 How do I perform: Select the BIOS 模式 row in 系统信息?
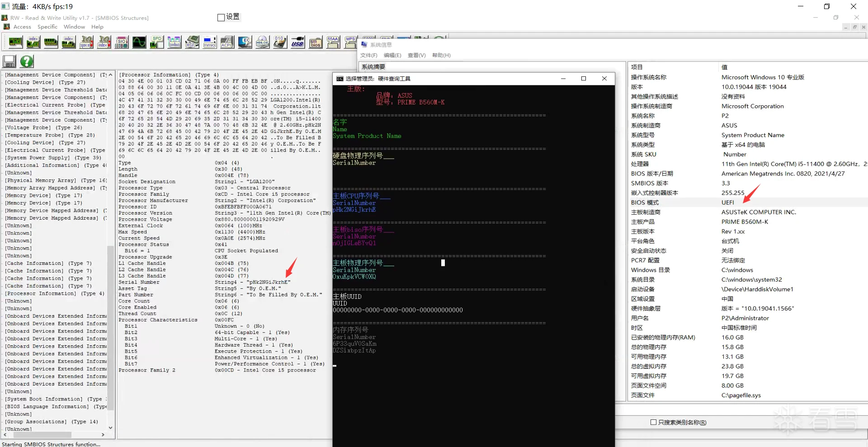[x=748, y=202]
